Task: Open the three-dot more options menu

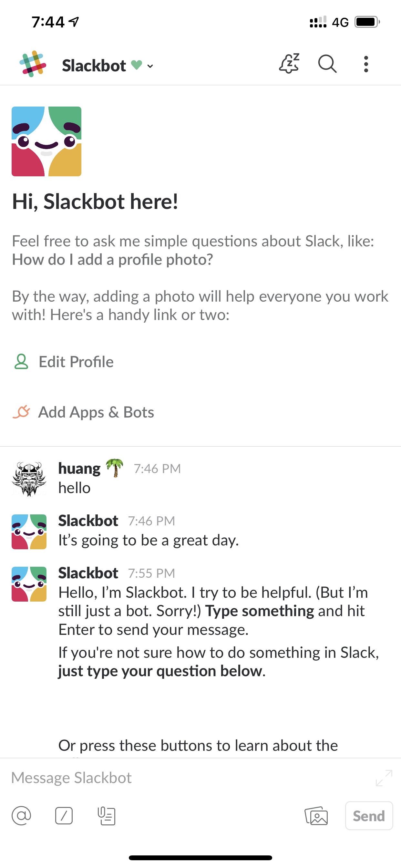Action: point(366,64)
